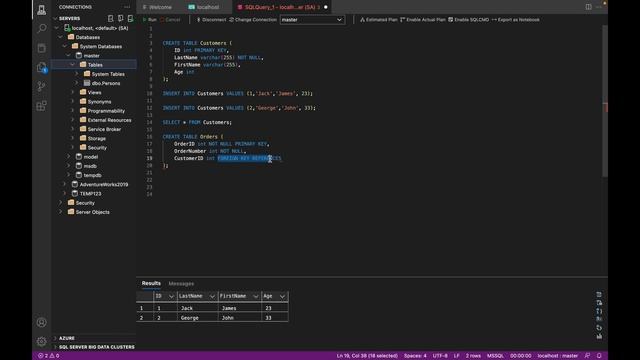
Task: Click Change Connection button
Action: click(x=253, y=20)
